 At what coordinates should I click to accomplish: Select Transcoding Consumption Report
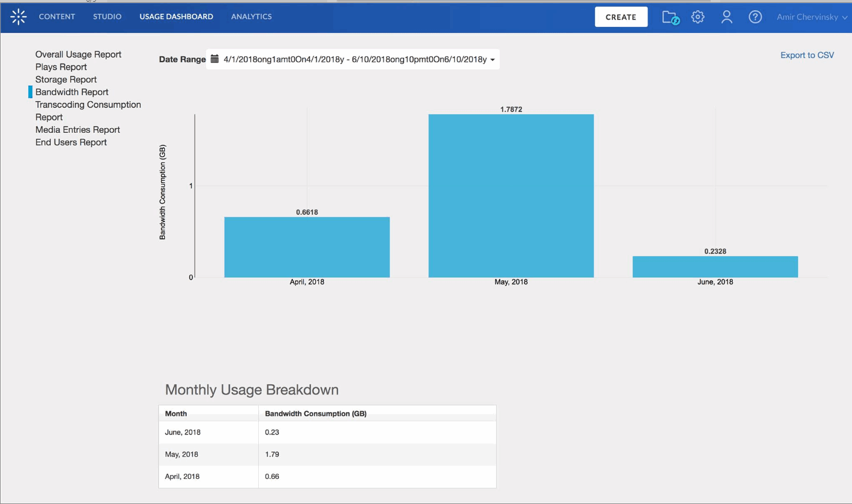[x=88, y=111]
